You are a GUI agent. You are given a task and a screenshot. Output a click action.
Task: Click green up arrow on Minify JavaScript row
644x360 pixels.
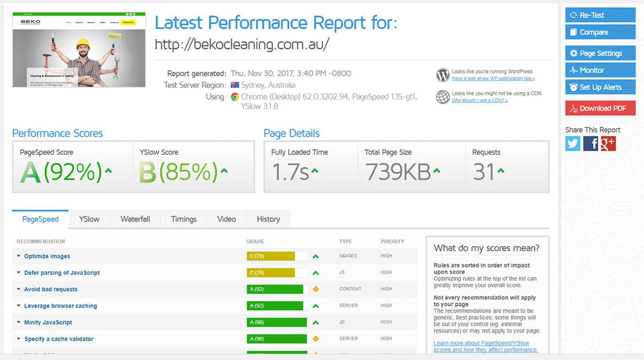tap(315, 323)
